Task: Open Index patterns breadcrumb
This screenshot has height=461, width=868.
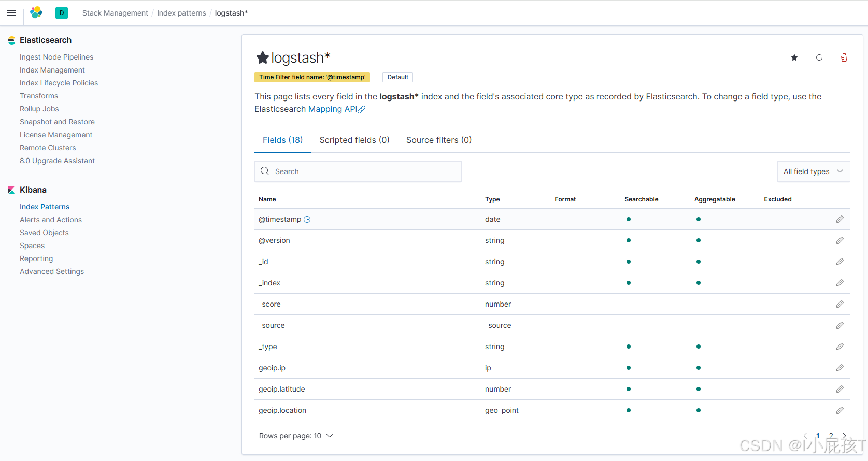Action: (181, 13)
